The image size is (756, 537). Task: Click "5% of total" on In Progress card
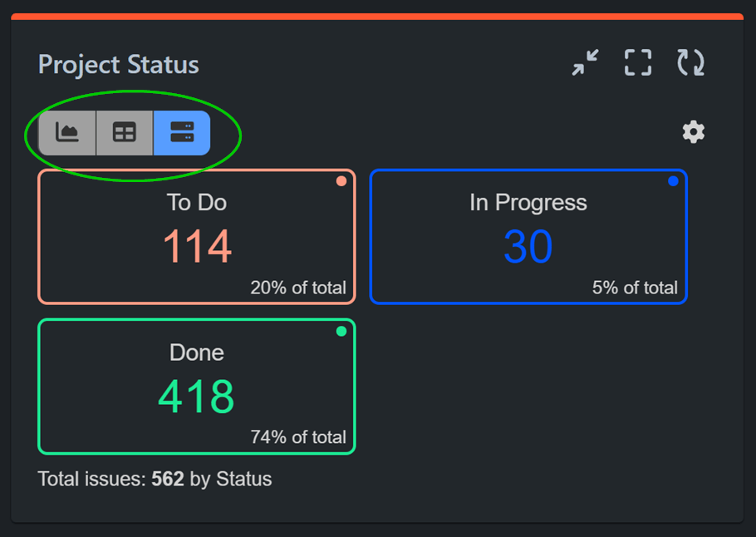click(x=637, y=288)
